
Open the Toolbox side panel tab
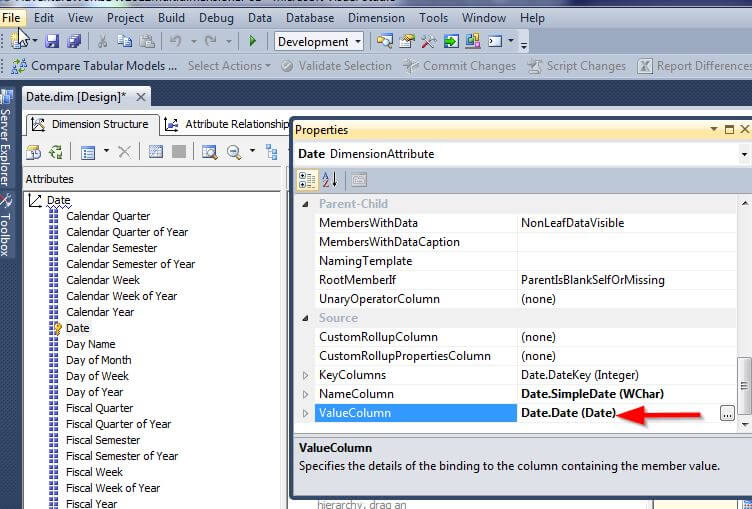click(5, 226)
